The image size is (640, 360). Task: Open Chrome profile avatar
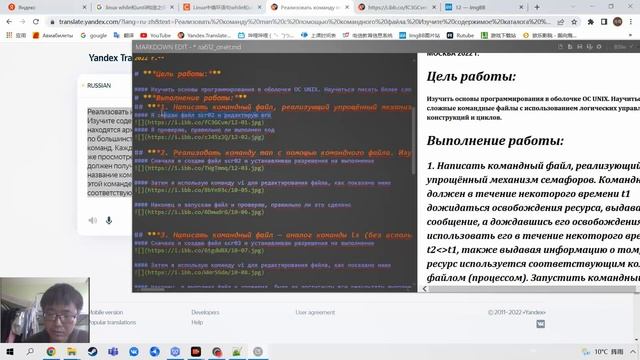click(x=618, y=22)
